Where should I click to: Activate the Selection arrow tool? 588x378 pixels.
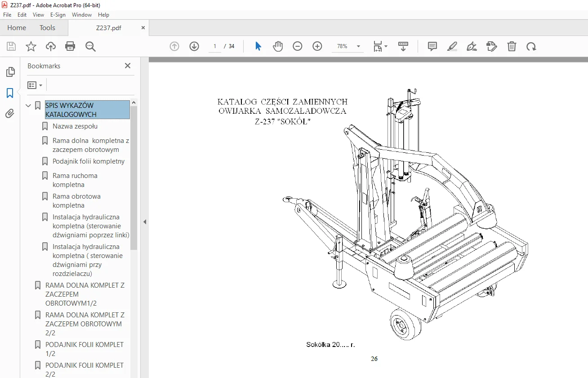258,46
